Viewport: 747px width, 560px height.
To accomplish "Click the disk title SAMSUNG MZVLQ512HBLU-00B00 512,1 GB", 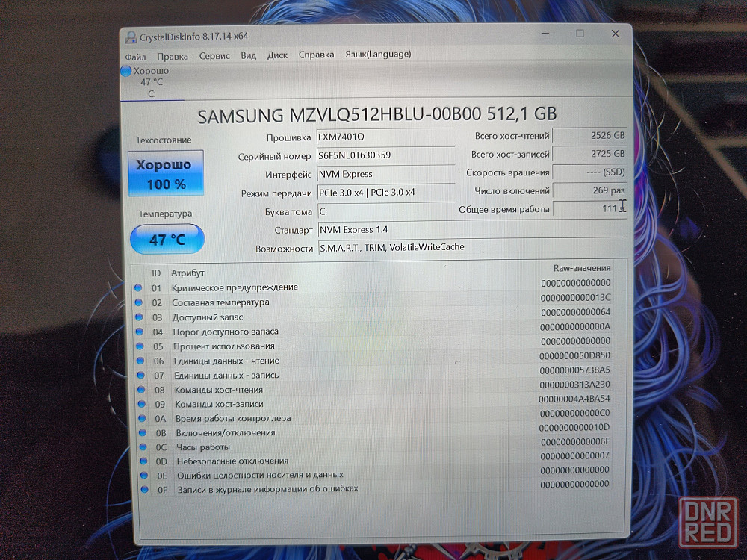I will click(x=376, y=115).
